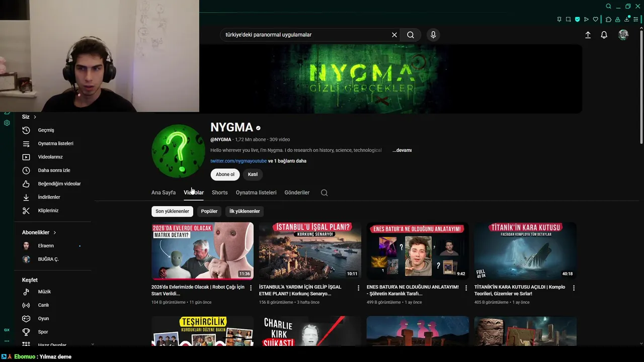Open İndirilenler in sidebar
The height and width of the screenshot is (362, 644).
(x=52, y=197)
